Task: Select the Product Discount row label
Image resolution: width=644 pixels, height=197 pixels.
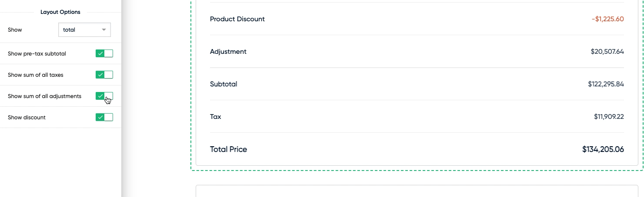Action: [x=237, y=19]
